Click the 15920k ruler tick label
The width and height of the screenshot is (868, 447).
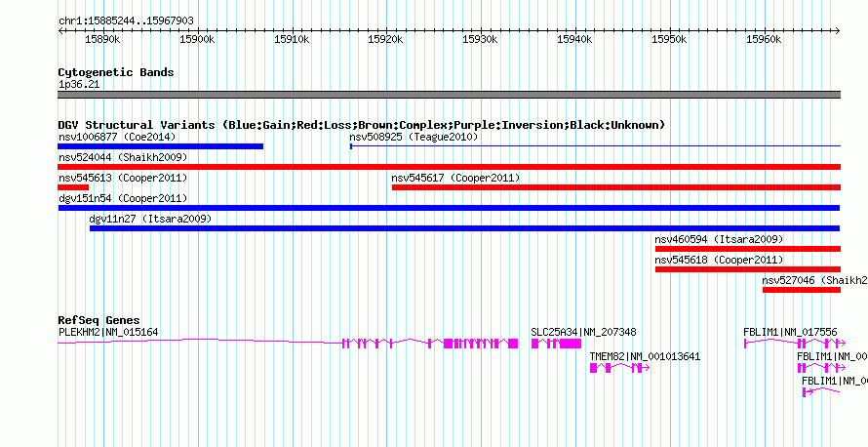tap(386, 39)
